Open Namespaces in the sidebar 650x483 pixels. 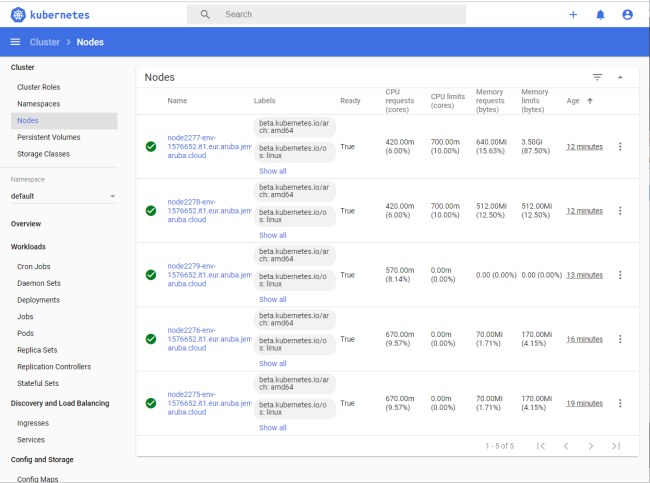(x=39, y=104)
